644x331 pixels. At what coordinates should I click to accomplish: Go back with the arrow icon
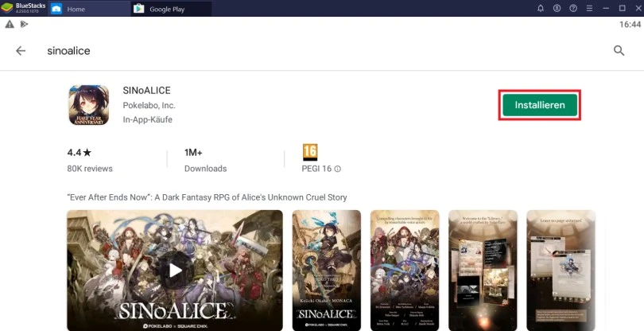click(x=21, y=51)
